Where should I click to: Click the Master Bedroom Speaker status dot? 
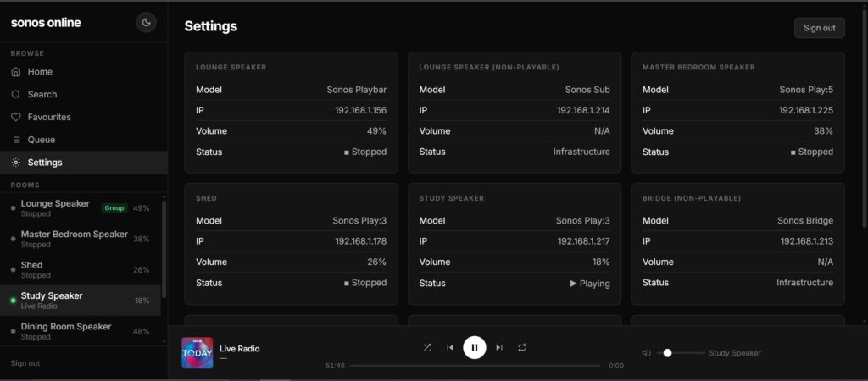click(13, 239)
